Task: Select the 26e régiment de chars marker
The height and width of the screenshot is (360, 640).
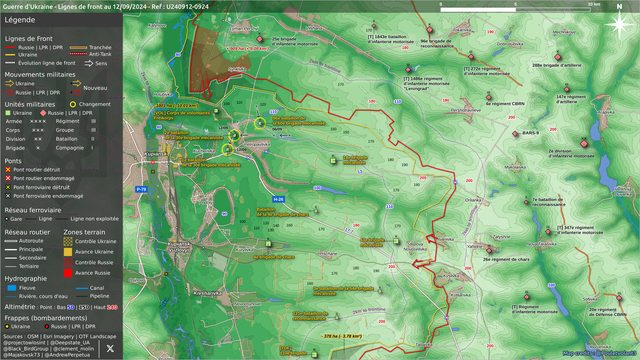Action: pos(489,251)
